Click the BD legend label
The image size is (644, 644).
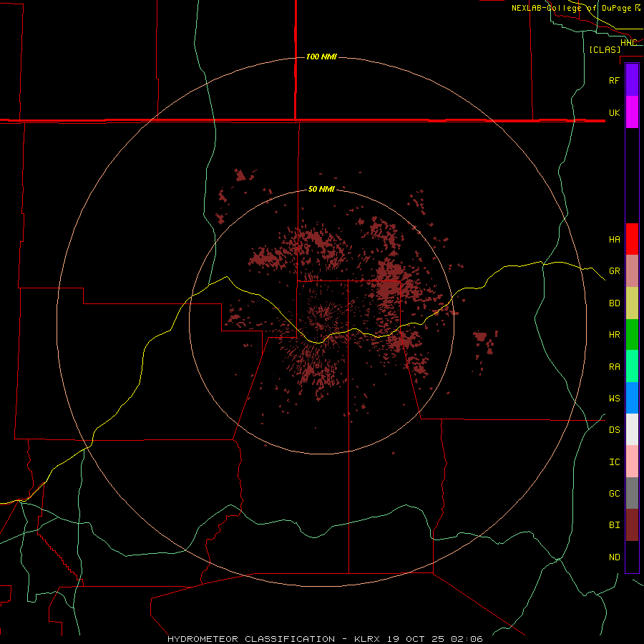click(614, 303)
